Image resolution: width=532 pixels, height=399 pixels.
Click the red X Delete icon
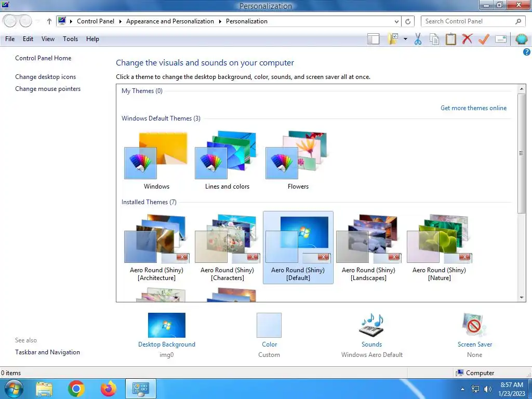[x=467, y=39]
